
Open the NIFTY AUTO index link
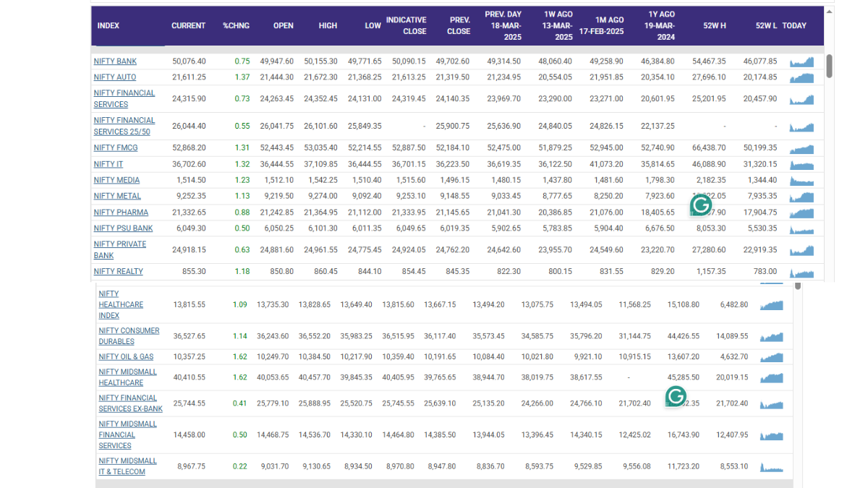point(114,77)
